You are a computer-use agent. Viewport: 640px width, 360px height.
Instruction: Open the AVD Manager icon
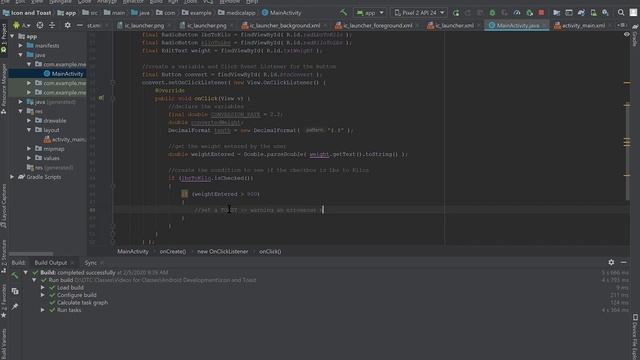(x=593, y=13)
